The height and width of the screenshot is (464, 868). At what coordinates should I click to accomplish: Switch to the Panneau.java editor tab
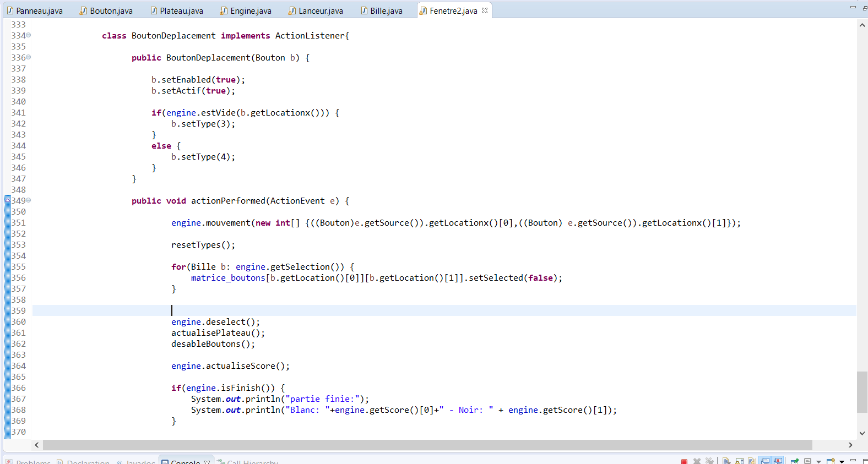click(35, 10)
